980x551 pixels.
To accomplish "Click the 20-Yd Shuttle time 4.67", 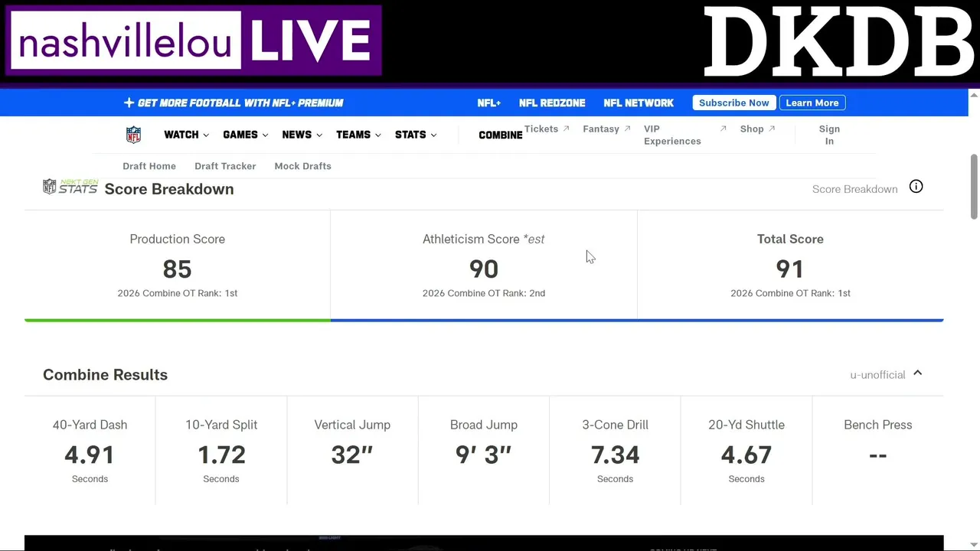I will click(746, 455).
